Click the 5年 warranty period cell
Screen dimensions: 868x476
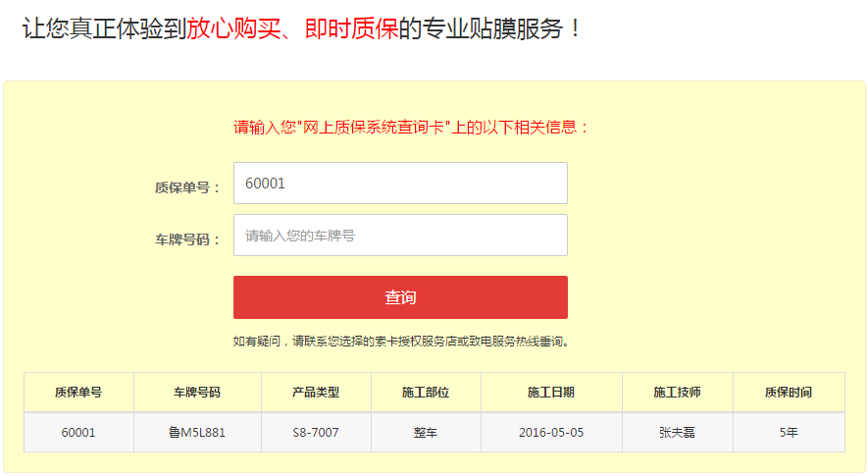point(789,432)
